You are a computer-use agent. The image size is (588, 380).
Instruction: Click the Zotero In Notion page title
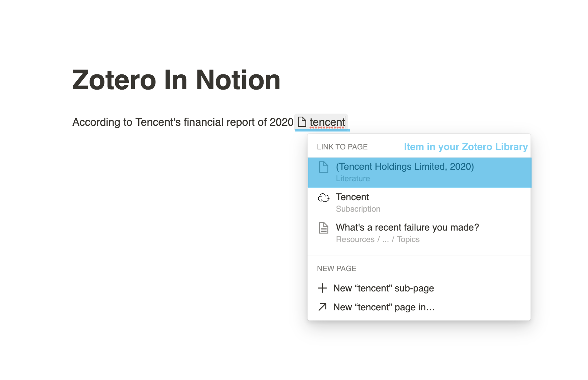tap(176, 80)
